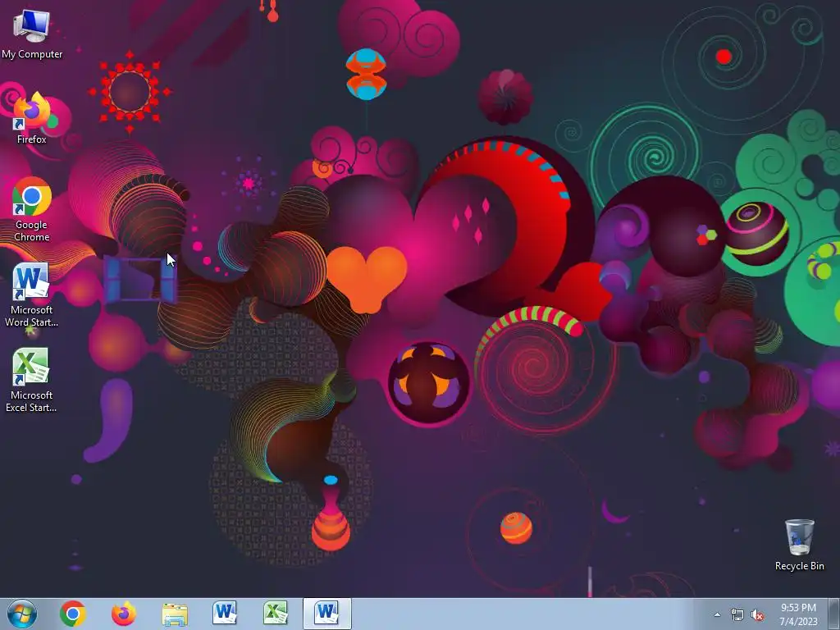Click the Show Desktop button at taskbar end
This screenshot has height=630, width=840.
(x=833, y=614)
